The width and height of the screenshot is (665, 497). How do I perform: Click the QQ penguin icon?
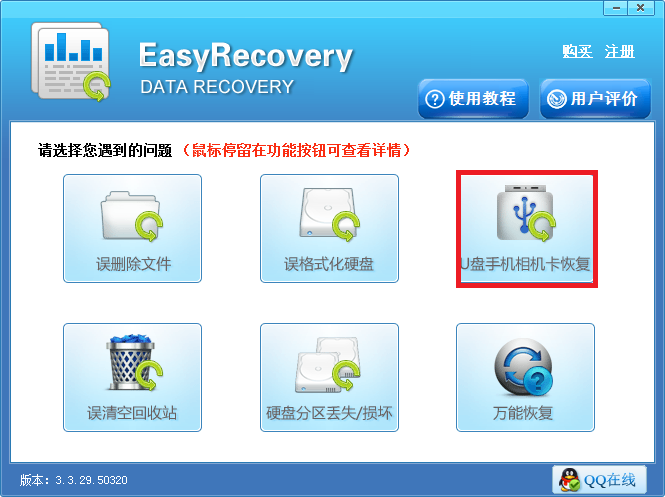coord(569,480)
